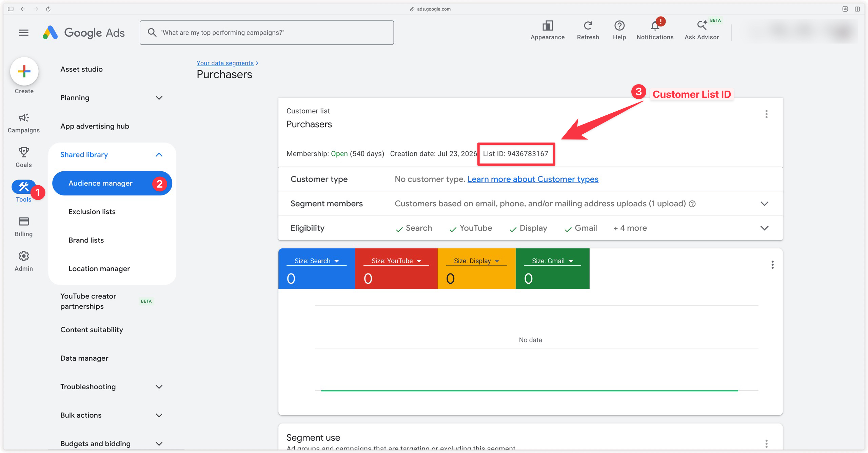Open Data manager

coord(84,358)
